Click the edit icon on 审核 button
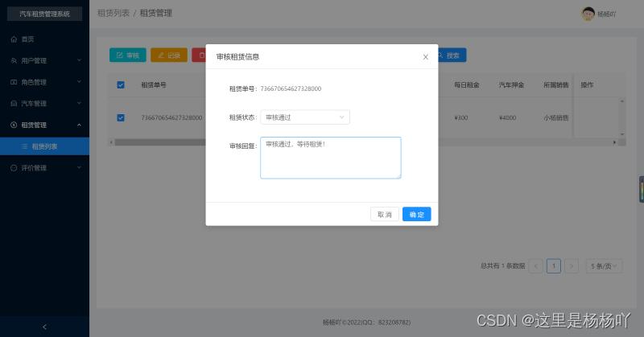Screen dimensions: 644x337 pyautogui.click(x=119, y=55)
